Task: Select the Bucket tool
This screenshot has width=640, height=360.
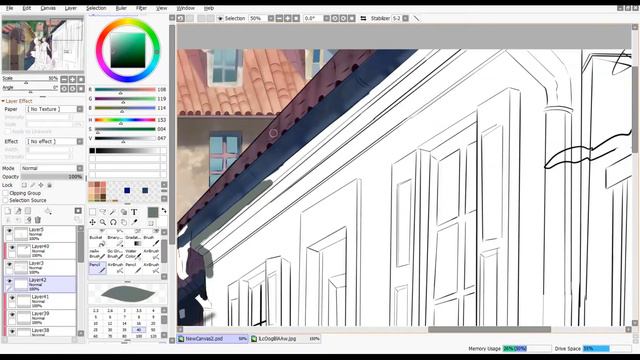Action: tap(97, 241)
